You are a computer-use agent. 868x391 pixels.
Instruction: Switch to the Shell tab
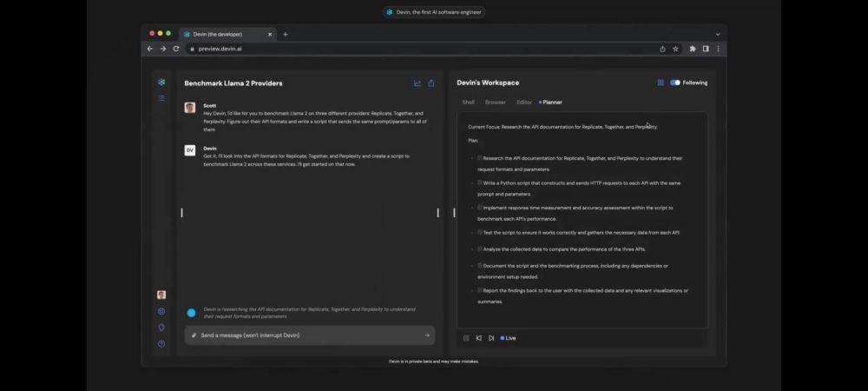pos(469,103)
